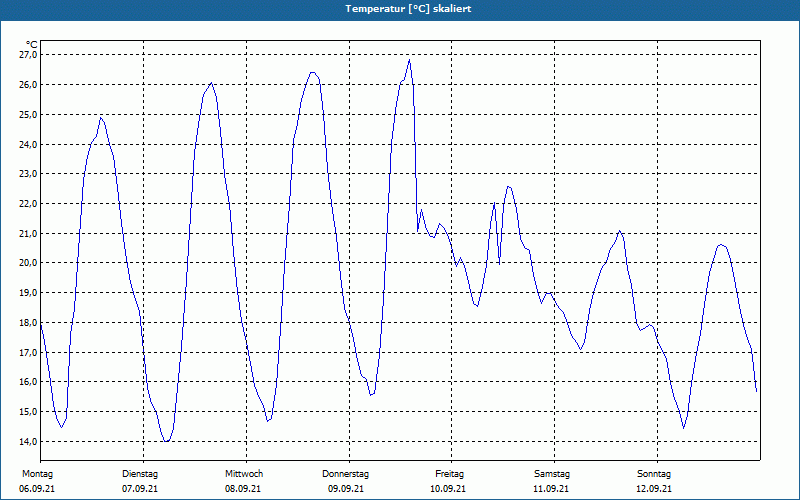This screenshot has width=800, height=500.
Task: Click the Dienstag day label
Action: (x=140, y=474)
